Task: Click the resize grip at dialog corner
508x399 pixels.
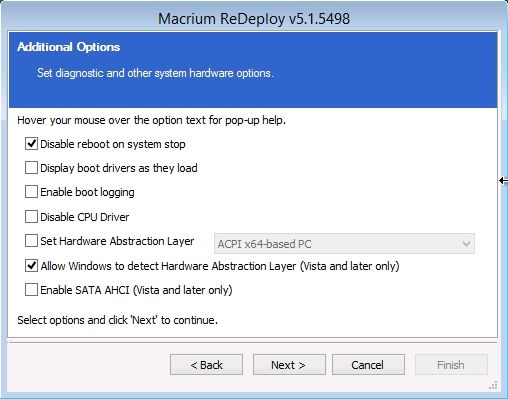Action: coord(493,385)
